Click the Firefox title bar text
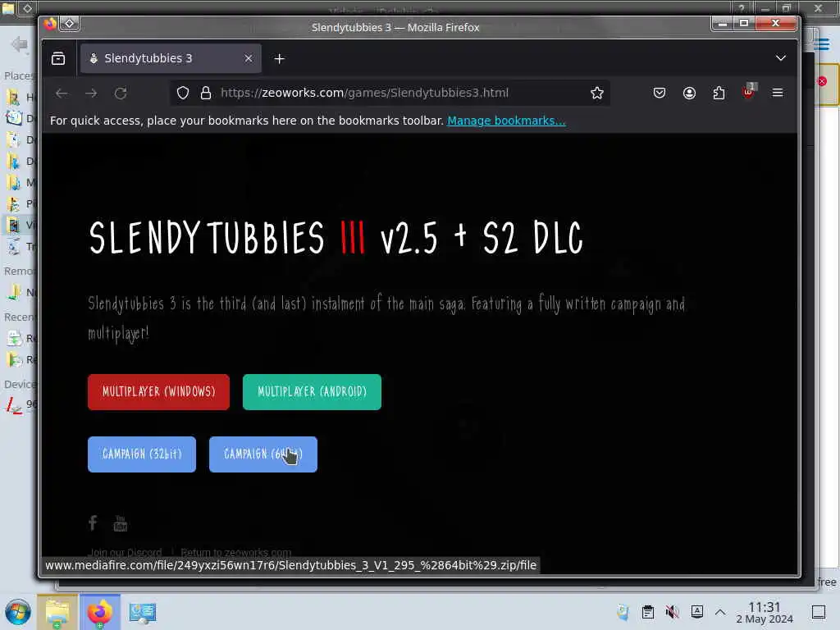The width and height of the screenshot is (840, 630). click(395, 27)
